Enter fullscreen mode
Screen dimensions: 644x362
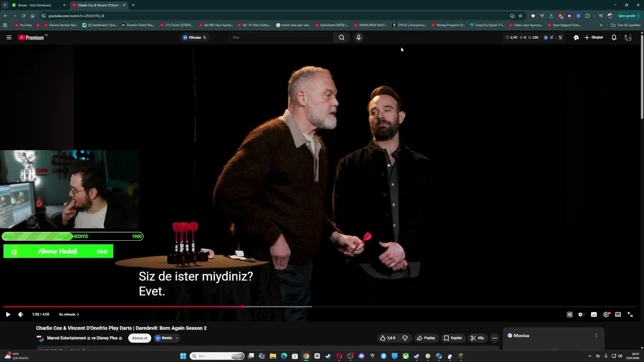point(630,314)
